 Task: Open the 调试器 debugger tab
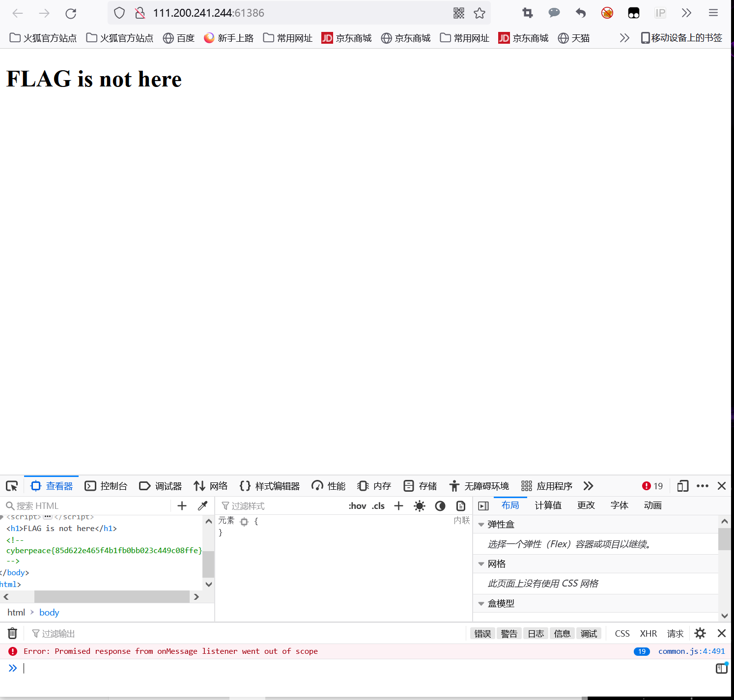coord(161,486)
